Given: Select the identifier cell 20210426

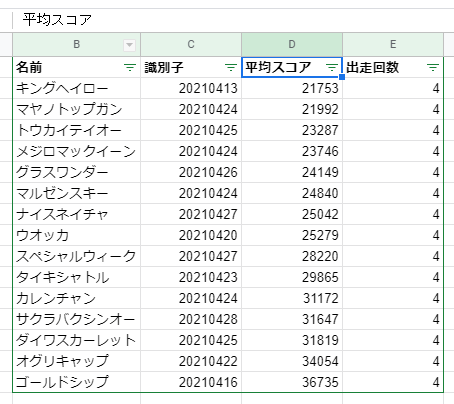Looking at the screenshot, I should click(191, 172).
